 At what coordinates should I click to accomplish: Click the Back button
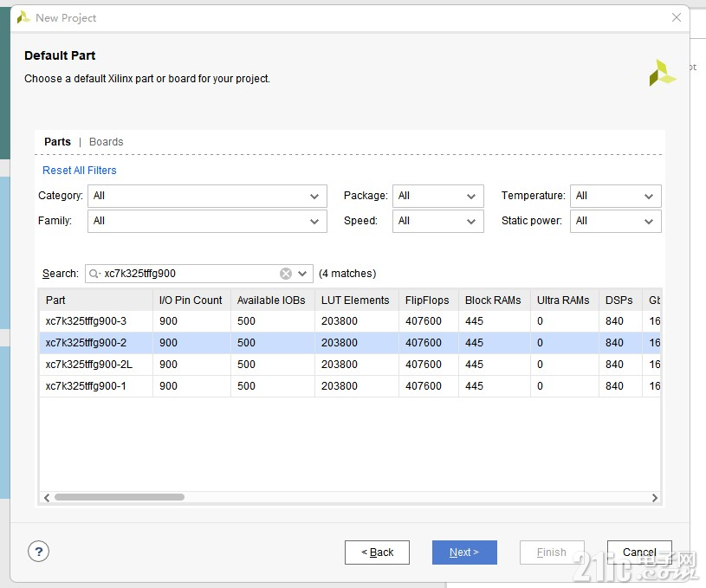(x=377, y=552)
